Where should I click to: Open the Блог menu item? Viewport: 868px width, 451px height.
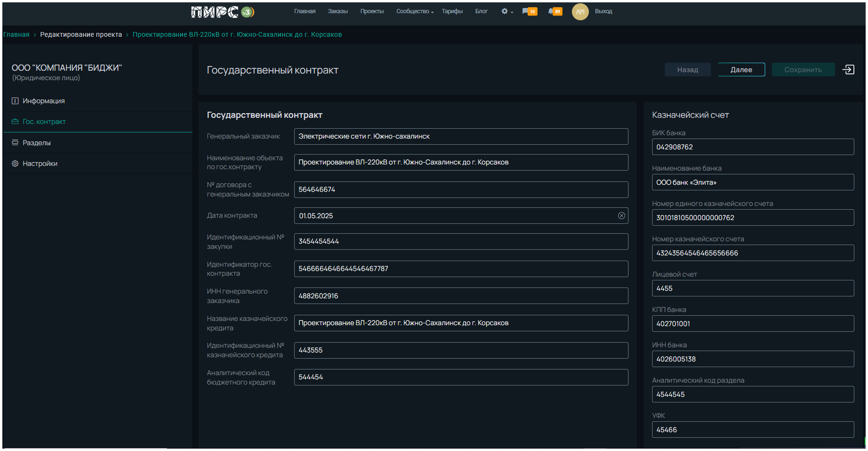point(481,11)
